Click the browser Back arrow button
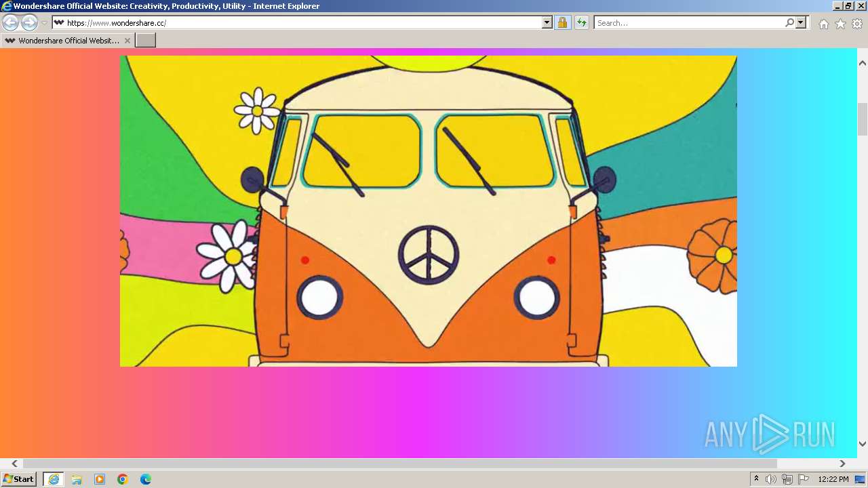Viewport: 868px width, 488px height. 10,22
